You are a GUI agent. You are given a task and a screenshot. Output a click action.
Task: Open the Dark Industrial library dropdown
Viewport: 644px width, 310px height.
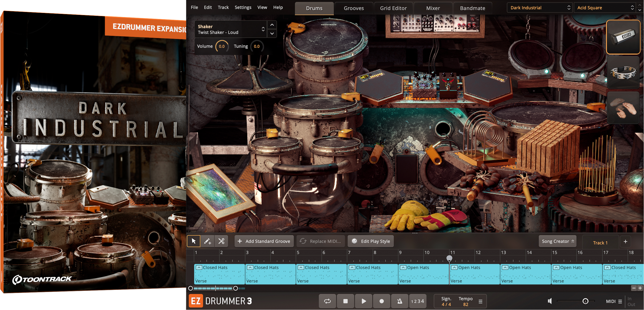pyautogui.click(x=540, y=8)
